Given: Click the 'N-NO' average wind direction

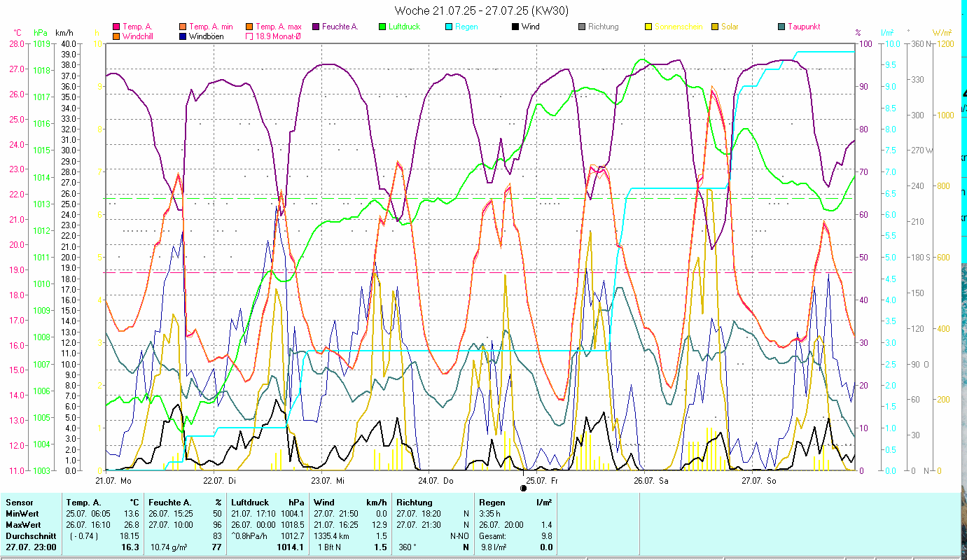Looking at the screenshot, I should coord(459,536).
